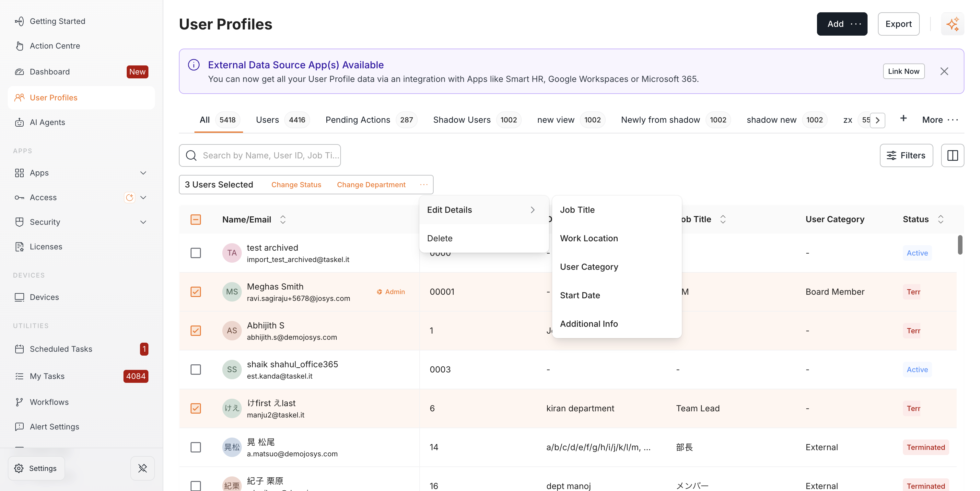The height and width of the screenshot is (491, 980).
Task: Check the test archived row checkbox
Action: pos(195,253)
